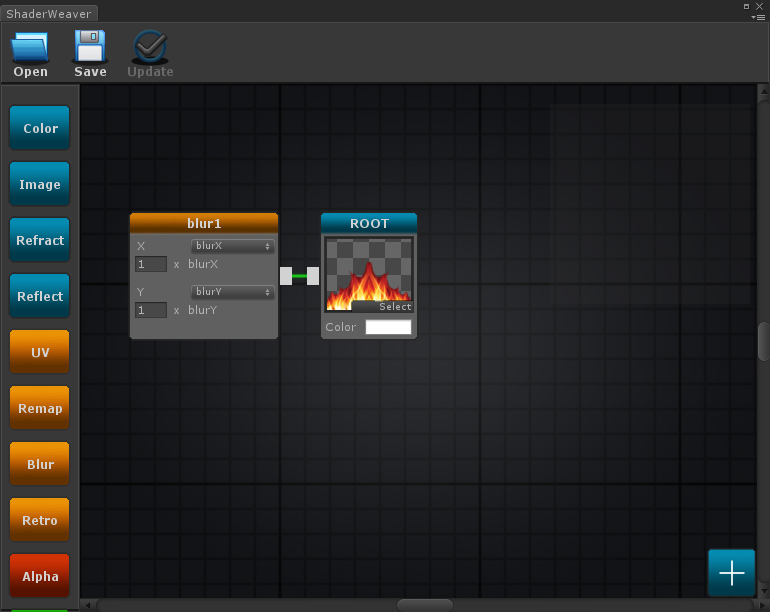
Task: Click the flame texture thumbnail
Action: 369,274
